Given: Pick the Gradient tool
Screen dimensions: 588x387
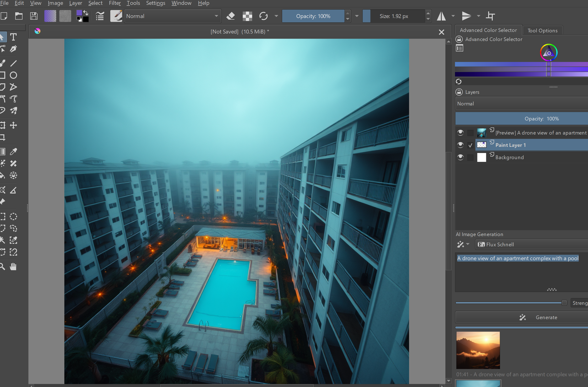Looking at the screenshot, I should [x=3, y=151].
